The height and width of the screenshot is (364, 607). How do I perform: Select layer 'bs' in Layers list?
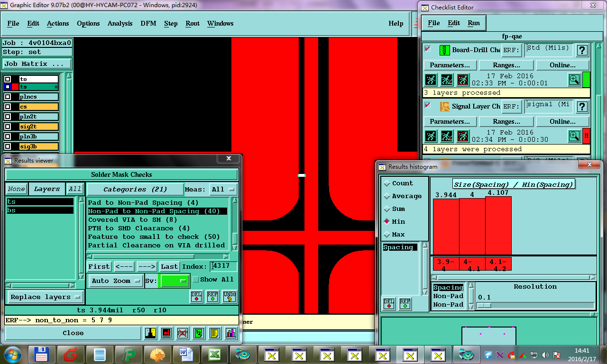(x=40, y=210)
